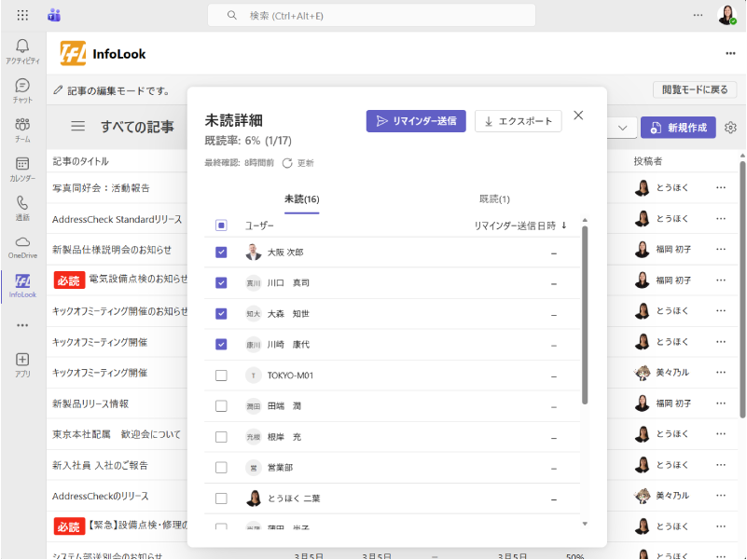Check the checkbox for TOKYO-M01
Image resolution: width=747 pixels, height=560 pixels.
tap(221, 376)
